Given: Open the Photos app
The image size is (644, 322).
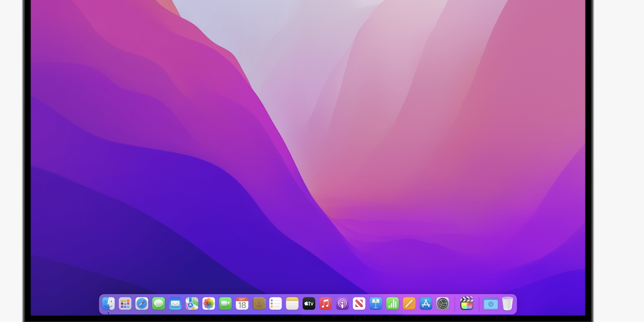Looking at the screenshot, I should (x=209, y=303).
